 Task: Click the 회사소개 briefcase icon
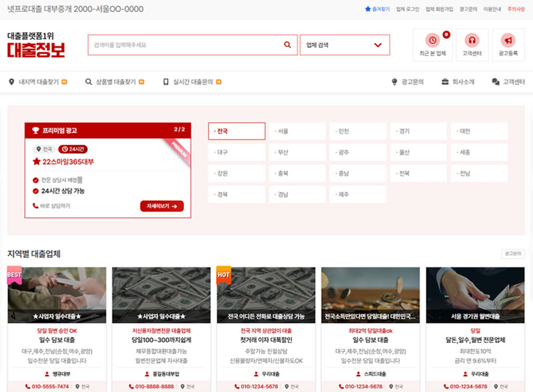tap(445, 82)
